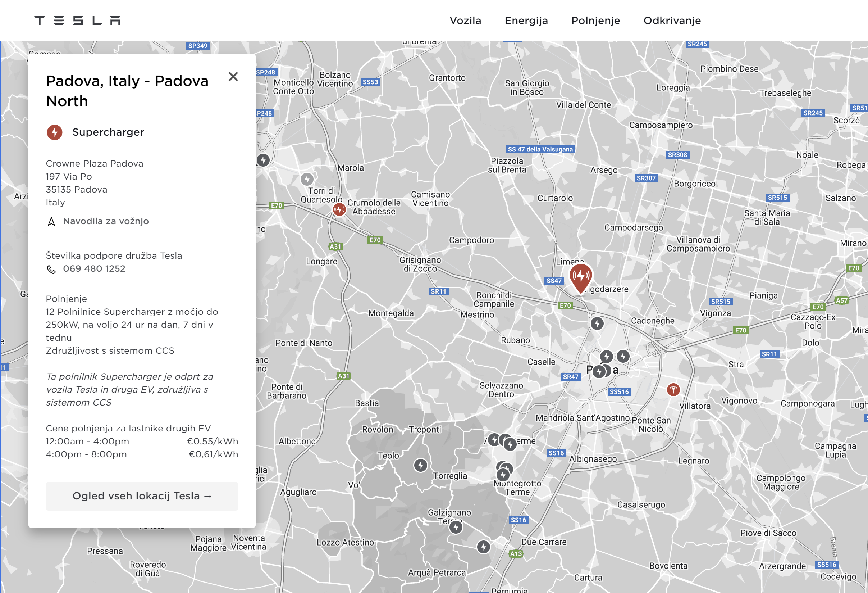Click the Albignasego town label
This screenshot has height=593, width=868.
pos(593,459)
